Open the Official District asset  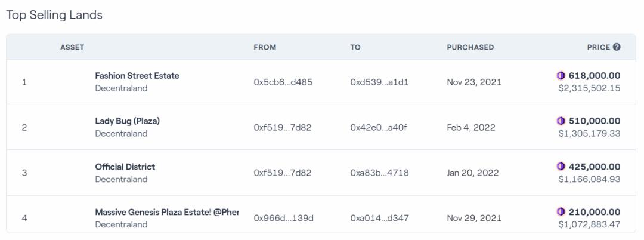click(x=125, y=167)
